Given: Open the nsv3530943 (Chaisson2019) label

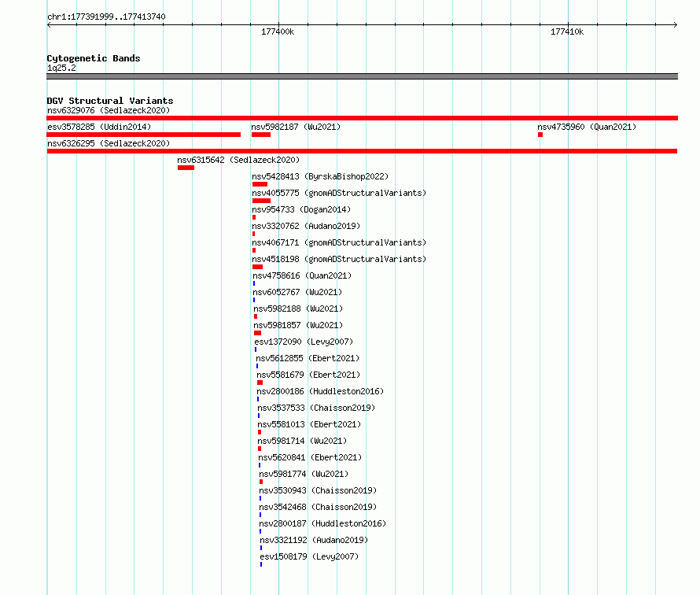Looking at the screenshot, I should pyautogui.click(x=318, y=490).
